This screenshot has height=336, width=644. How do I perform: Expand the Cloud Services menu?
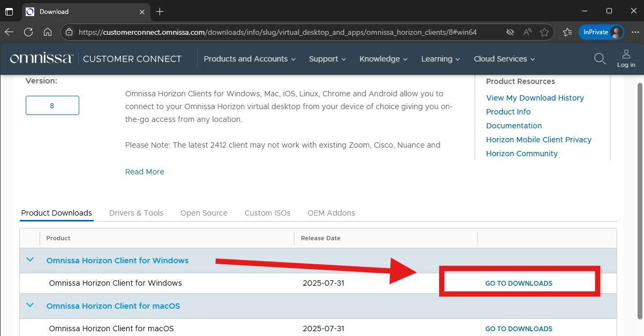pos(505,59)
